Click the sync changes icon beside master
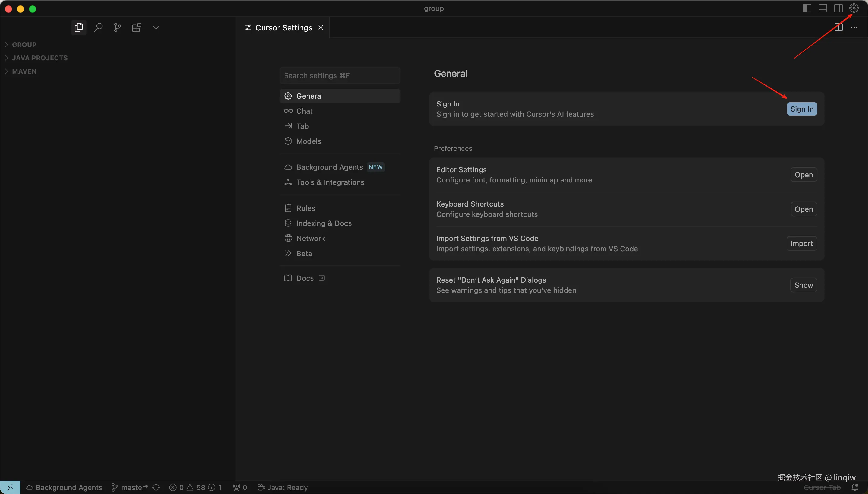The image size is (868, 494). pyautogui.click(x=156, y=488)
